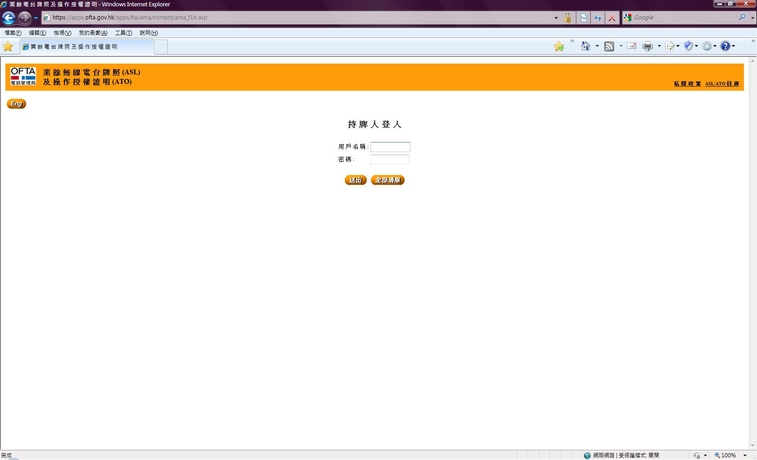Expand the address bar history dropdown
This screenshot has height=460, width=757.
[556, 18]
